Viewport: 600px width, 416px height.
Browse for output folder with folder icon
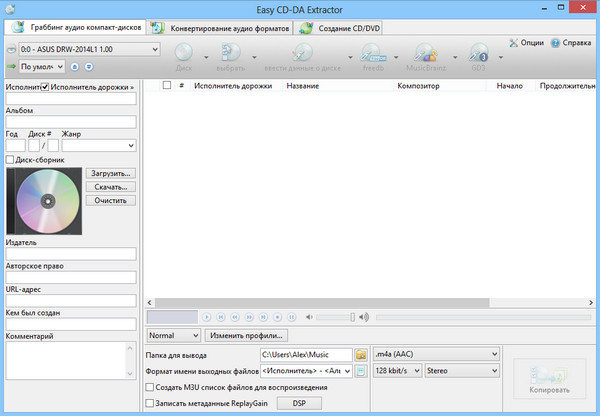[361, 354]
